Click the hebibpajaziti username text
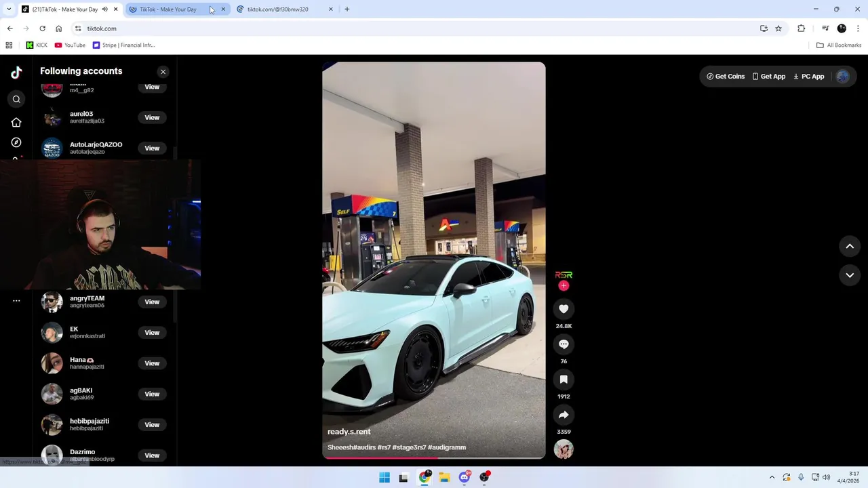Viewport: 868px width, 488px height. [90, 421]
